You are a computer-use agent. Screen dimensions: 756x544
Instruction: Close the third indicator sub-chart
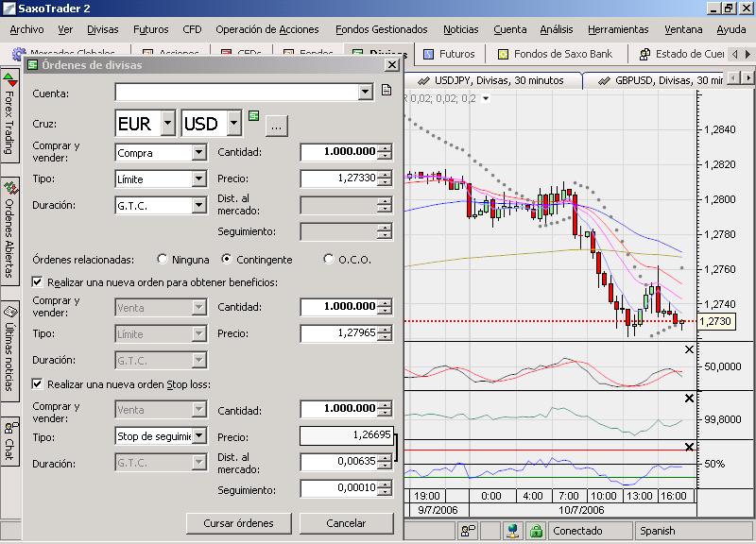(x=689, y=447)
